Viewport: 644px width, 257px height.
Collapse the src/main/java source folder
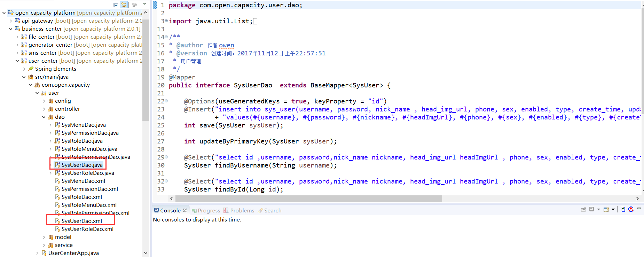24,77
